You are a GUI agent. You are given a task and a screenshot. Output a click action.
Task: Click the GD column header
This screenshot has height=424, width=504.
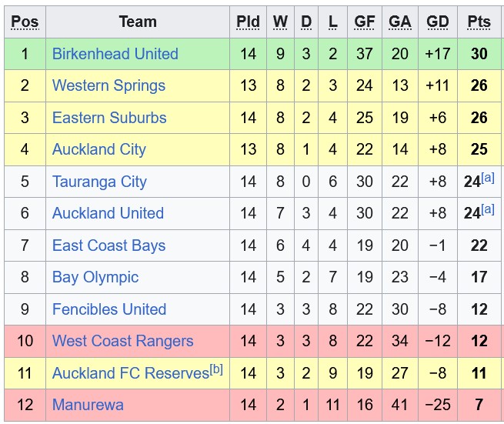coord(437,22)
